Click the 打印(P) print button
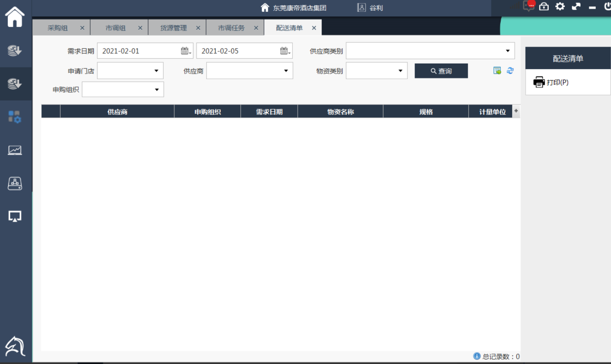 (x=551, y=82)
